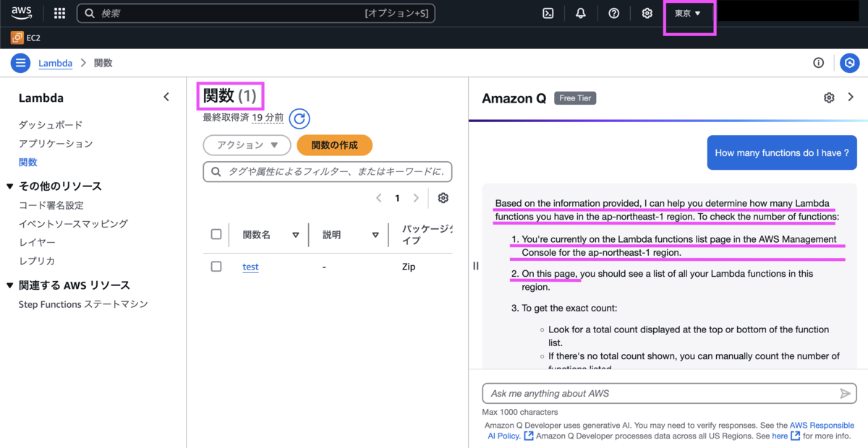Sort by 説明 column arrow

[x=375, y=235]
